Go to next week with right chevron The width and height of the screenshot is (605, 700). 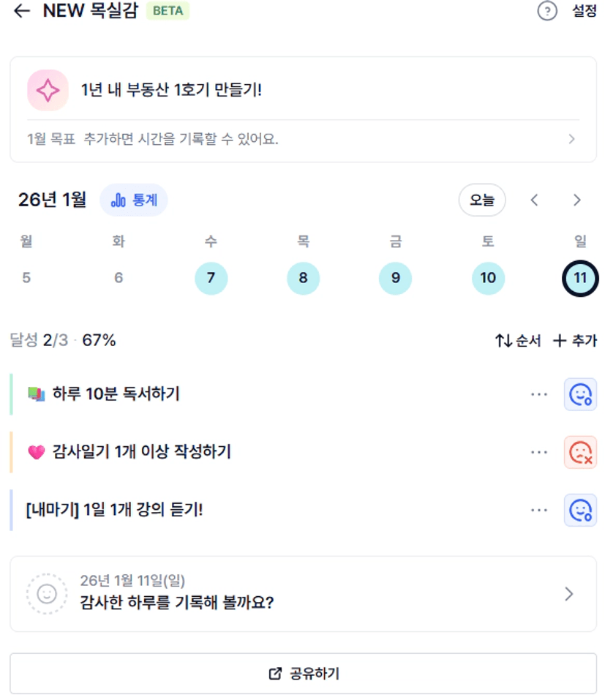(577, 200)
